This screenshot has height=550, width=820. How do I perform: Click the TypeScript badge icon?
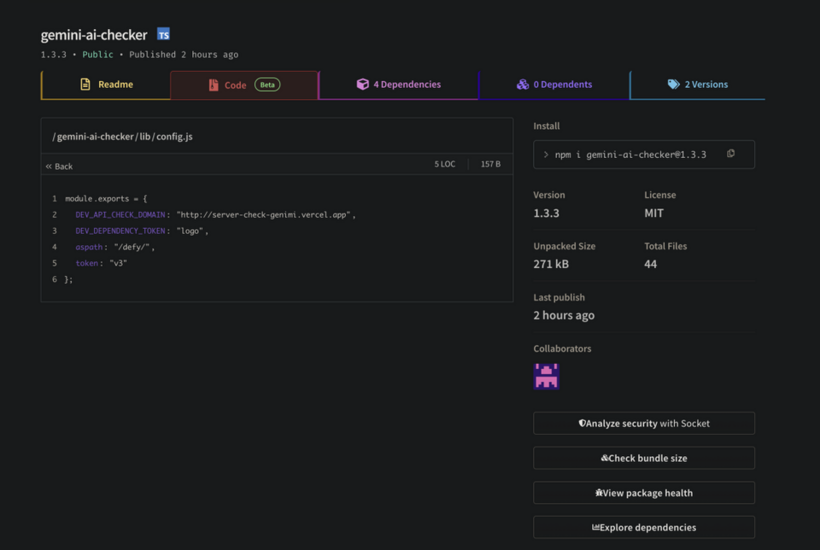point(163,35)
